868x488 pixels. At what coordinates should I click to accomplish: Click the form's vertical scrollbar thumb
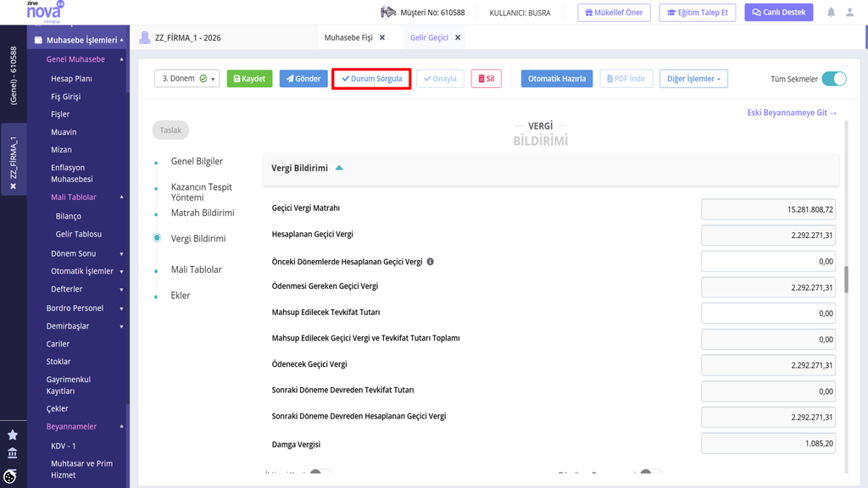click(x=846, y=280)
